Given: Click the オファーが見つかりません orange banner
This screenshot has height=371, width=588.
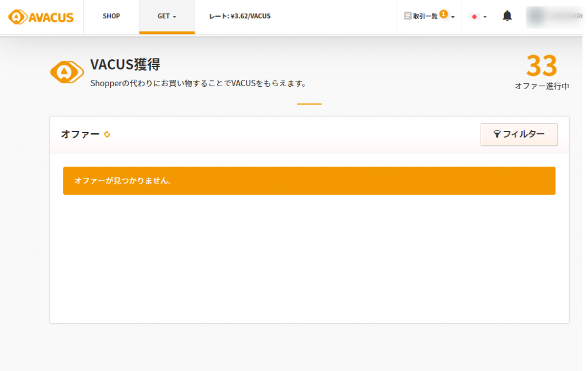Looking at the screenshot, I should point(309,181).
